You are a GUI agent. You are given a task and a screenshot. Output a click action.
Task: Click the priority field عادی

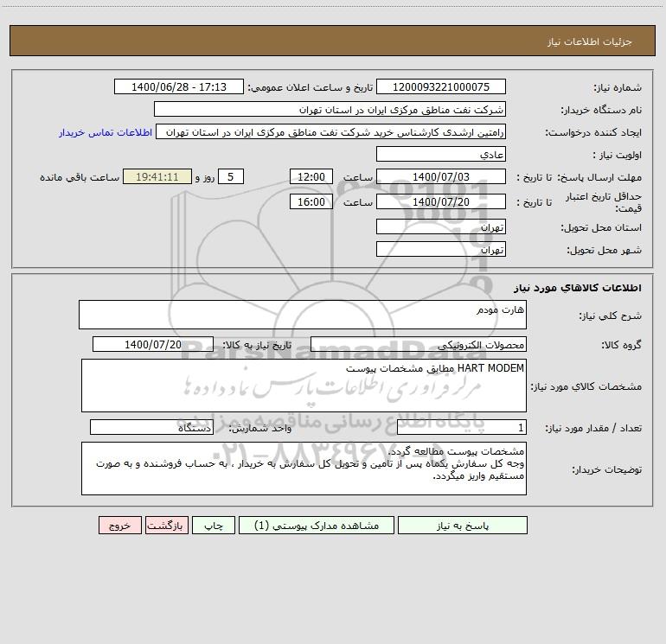[x=441, y=154]
